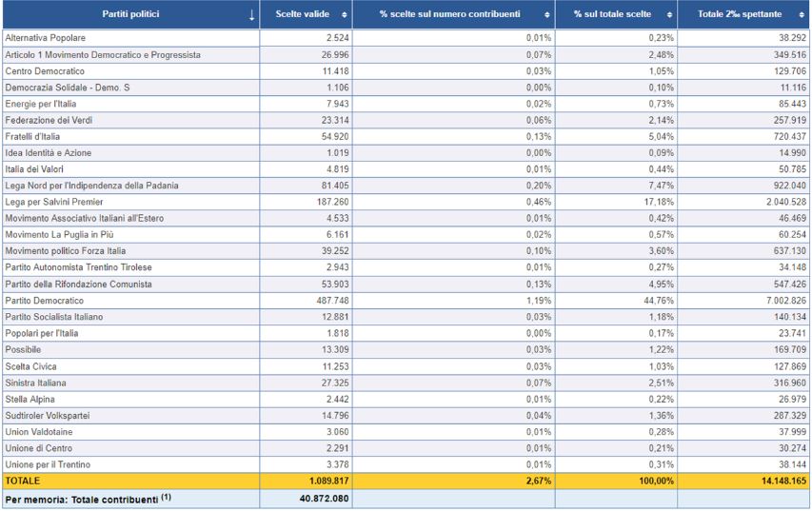Image resolution: width=812 pixels, height=511 pixels.
Task: Select Sudtiroler Volkspartei party name
Action: [48, 416]
